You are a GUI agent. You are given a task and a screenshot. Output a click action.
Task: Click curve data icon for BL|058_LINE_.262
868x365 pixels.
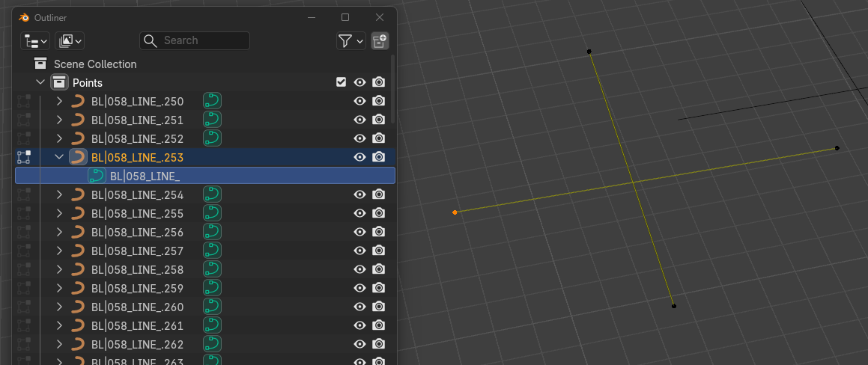pos(212,344)
